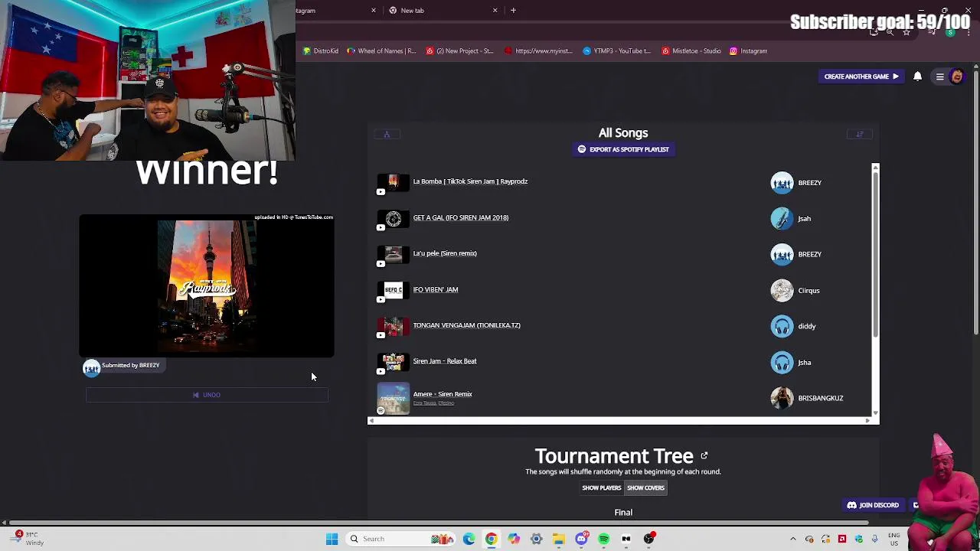Screen dimensions: 980x551
Task: Select Show Players option
Action: coord(601,488)
